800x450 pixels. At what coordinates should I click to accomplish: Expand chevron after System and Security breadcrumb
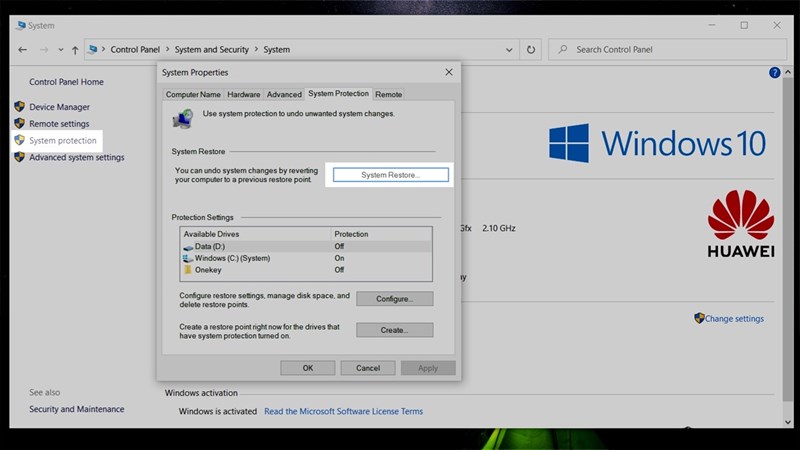click(x=256, y=49)
